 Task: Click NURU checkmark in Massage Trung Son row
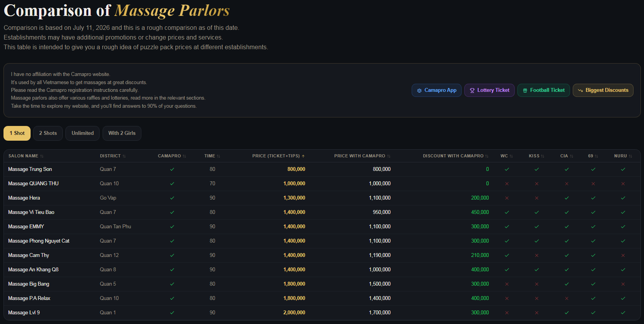(x=623, y=169)
